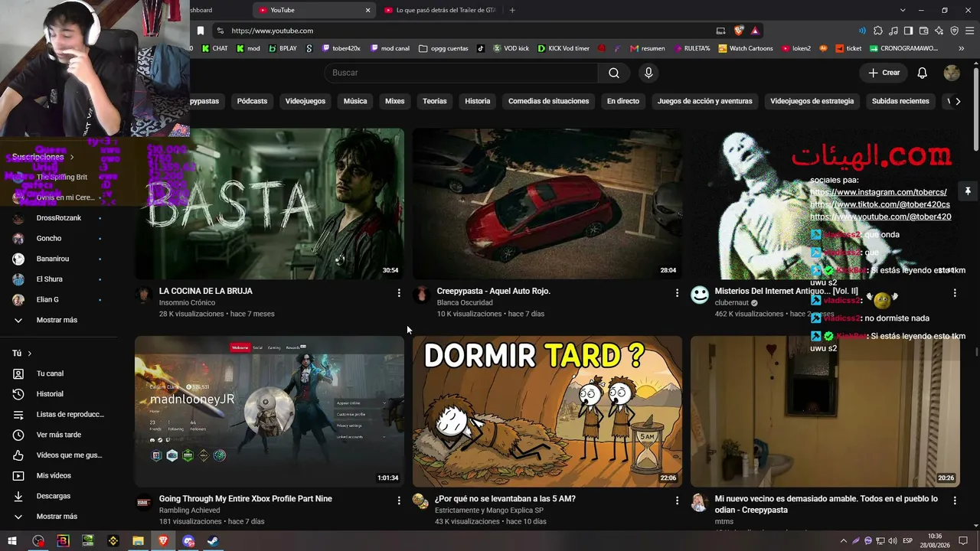
Task: Select the Pódcasts category chip
Action: 252,101
